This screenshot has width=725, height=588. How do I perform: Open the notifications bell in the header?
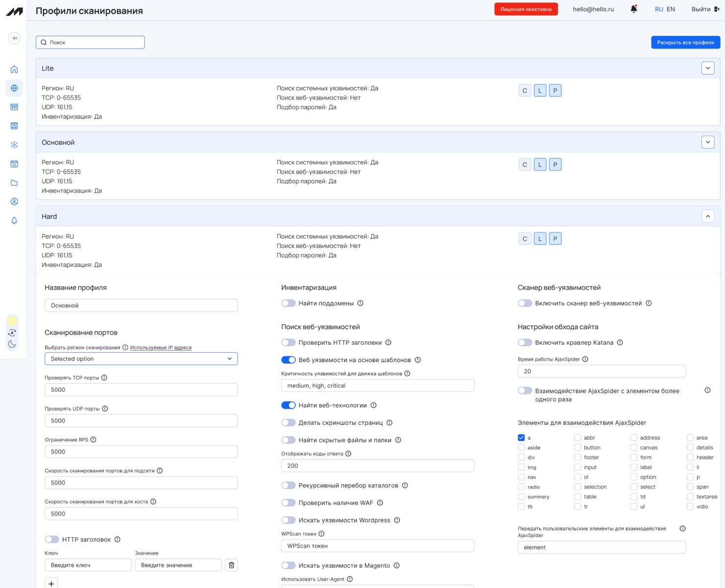point(634,9)
